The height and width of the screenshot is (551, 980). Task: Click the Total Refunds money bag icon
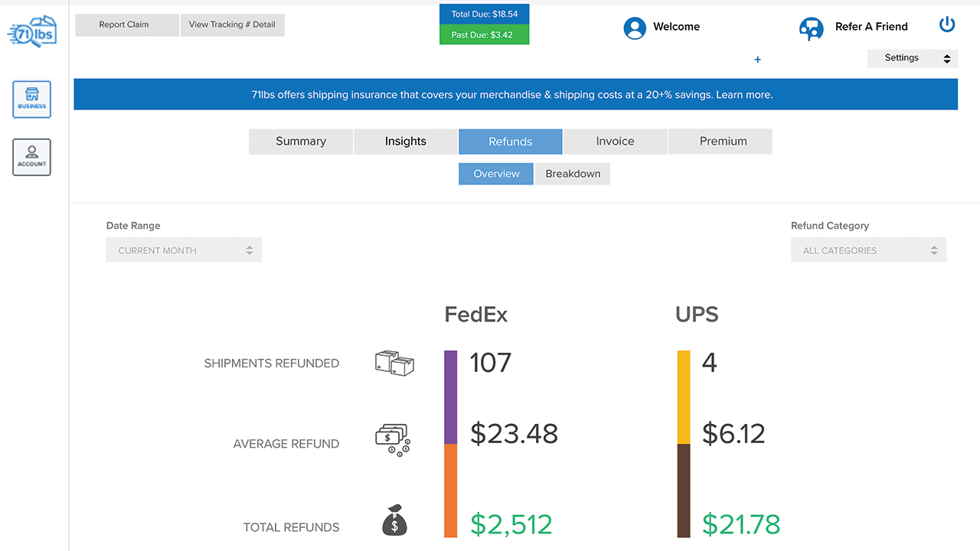tap(394, 520)
